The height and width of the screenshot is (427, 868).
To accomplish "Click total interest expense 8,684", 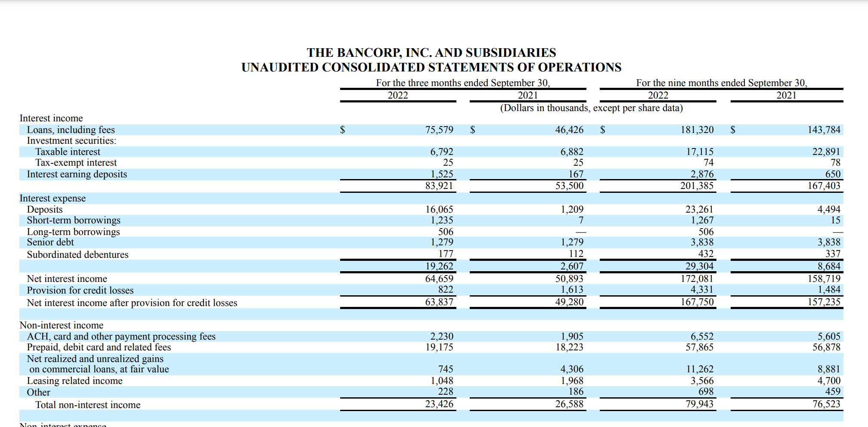I will click(829, 266).
